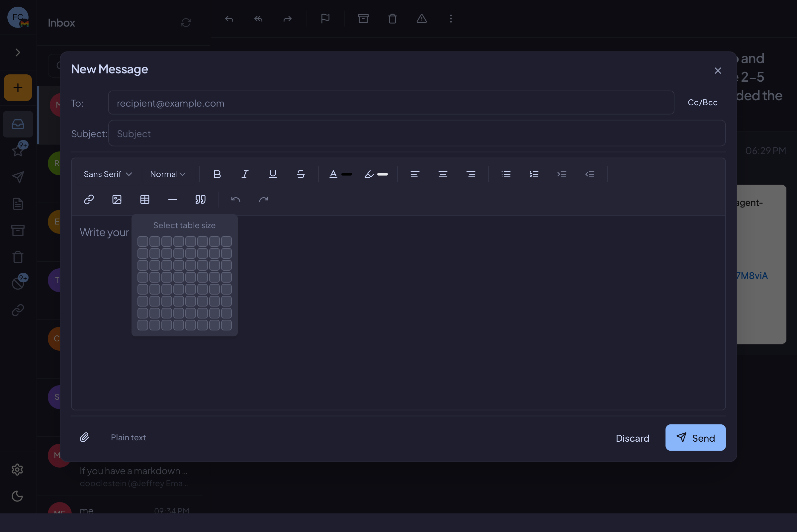Send the composed email
This screenshot has width=797, height=532.
coord(695,438)
